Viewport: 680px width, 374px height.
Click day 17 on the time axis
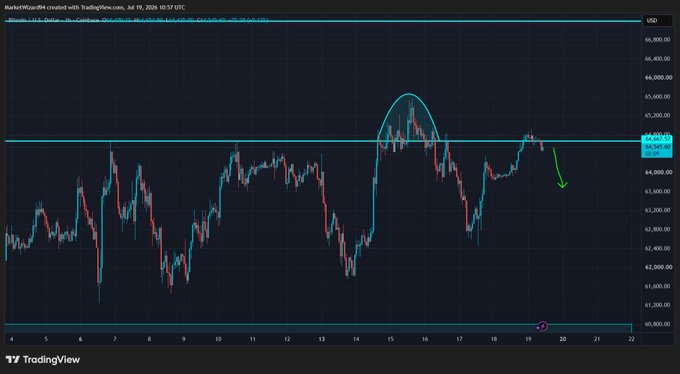click(x=459, y=339)
